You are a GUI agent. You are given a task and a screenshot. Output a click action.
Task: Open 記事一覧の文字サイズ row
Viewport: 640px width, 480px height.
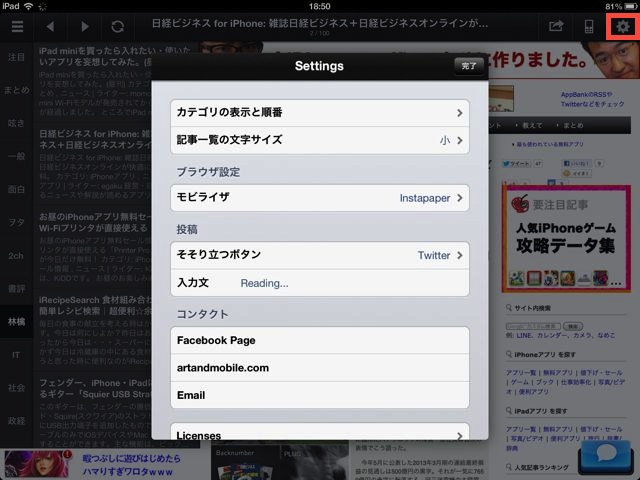click(x=320, y=140)
